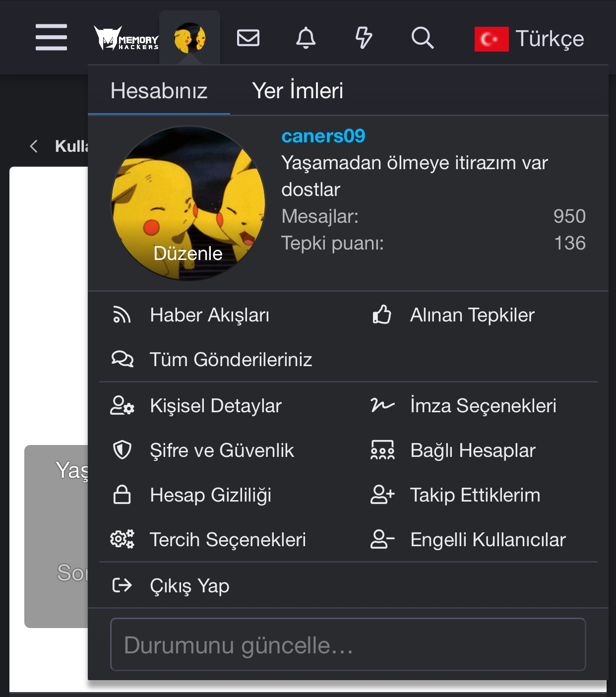
Task: Log out with Çıkış Yap
Action: [189, 586]
